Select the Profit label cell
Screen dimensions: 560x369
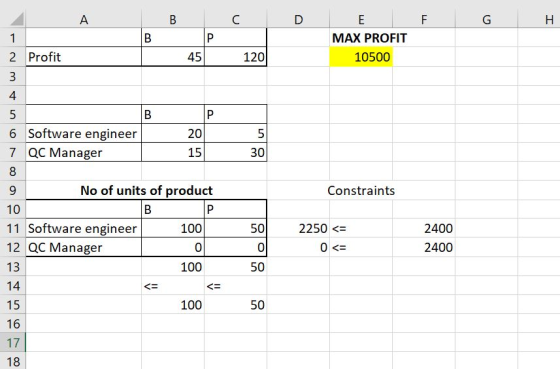(x=84, y=57)
